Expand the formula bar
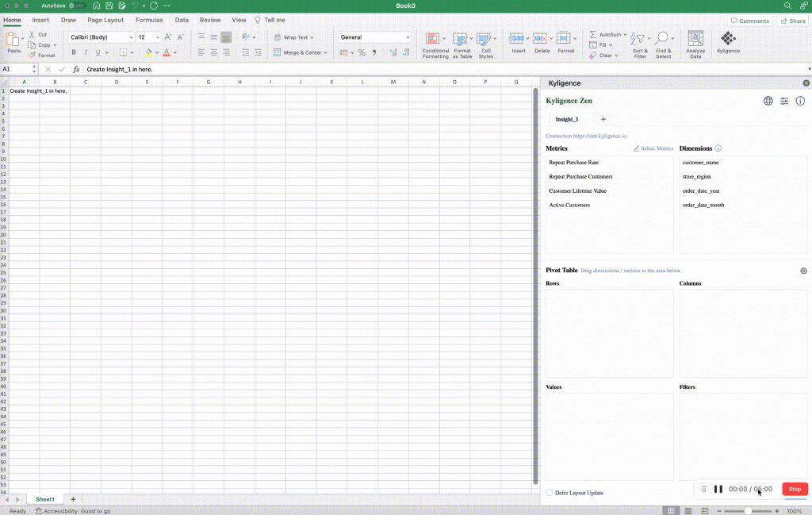This screenshot has width=812, height=515. pos(809,69)
